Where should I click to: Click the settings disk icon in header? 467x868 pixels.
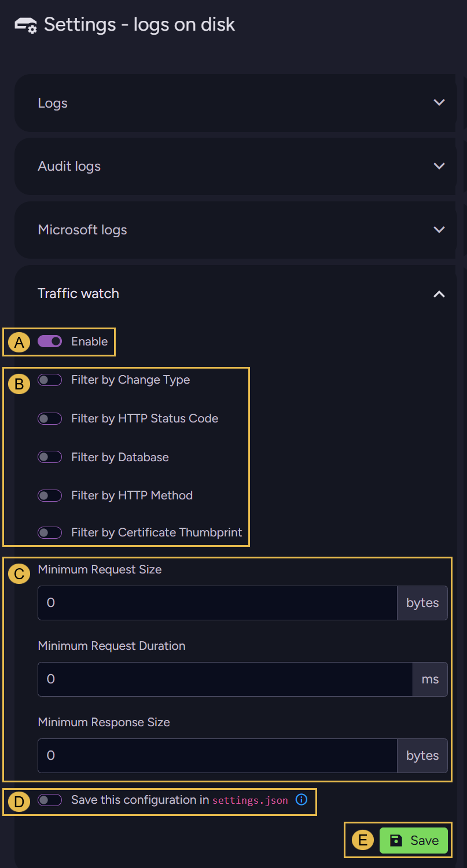tap(25, 25)
